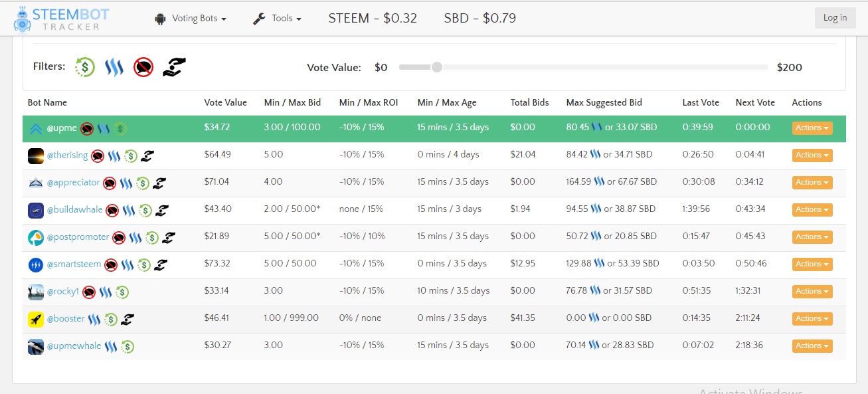Viewport: 868px width, 394px height.
Task: Open the @upme bot link
Action: [x=62, y=128]
